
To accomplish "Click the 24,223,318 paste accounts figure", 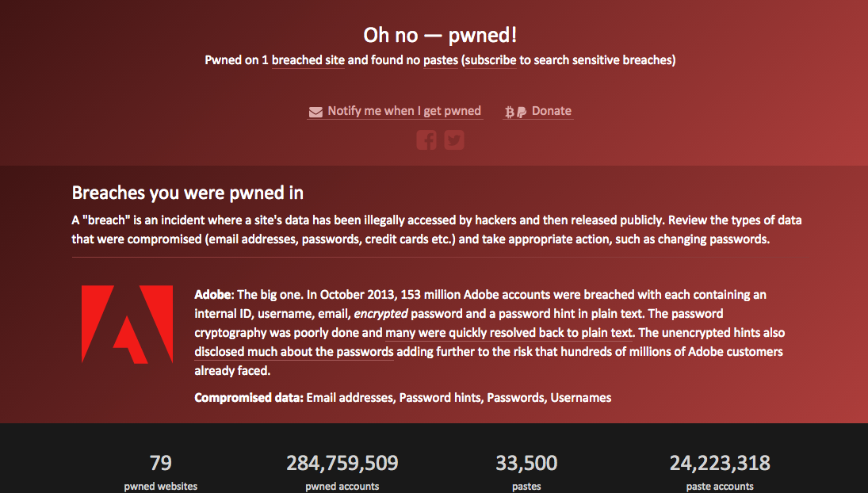I will point(720,463).
